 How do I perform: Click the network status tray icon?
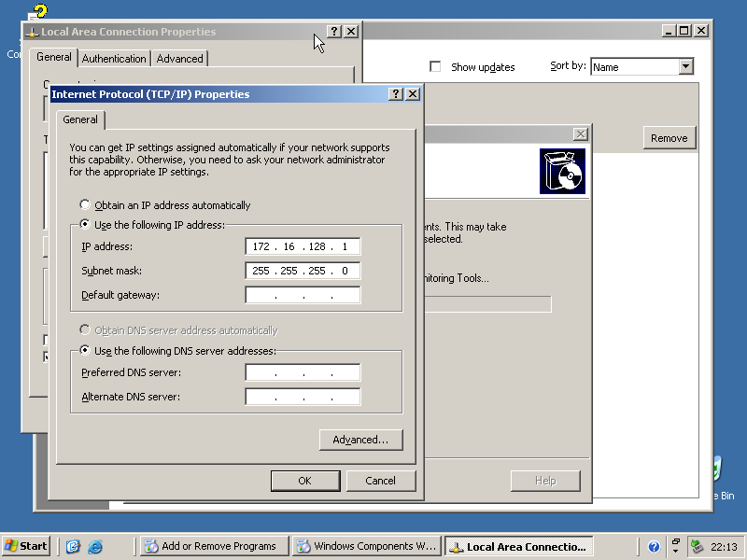point(697,547)
